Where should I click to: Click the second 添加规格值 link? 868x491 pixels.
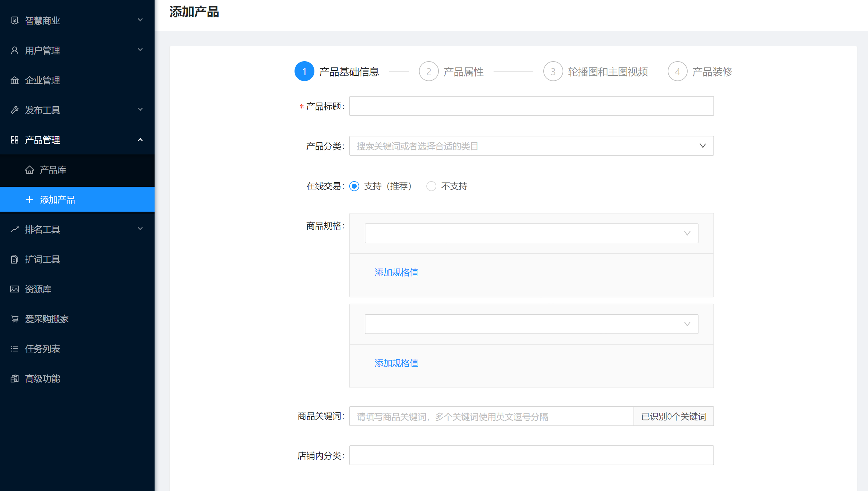pyautogui.click(x=397, y=363)
